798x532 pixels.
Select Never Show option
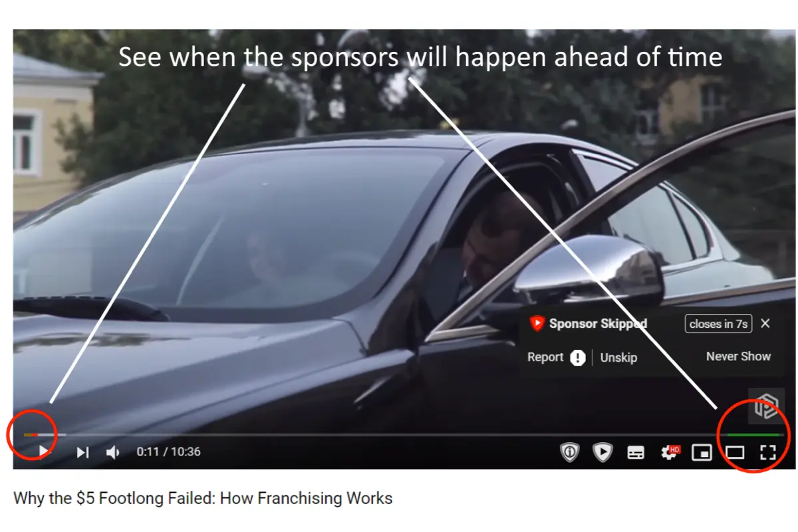[x=738, y=356]
